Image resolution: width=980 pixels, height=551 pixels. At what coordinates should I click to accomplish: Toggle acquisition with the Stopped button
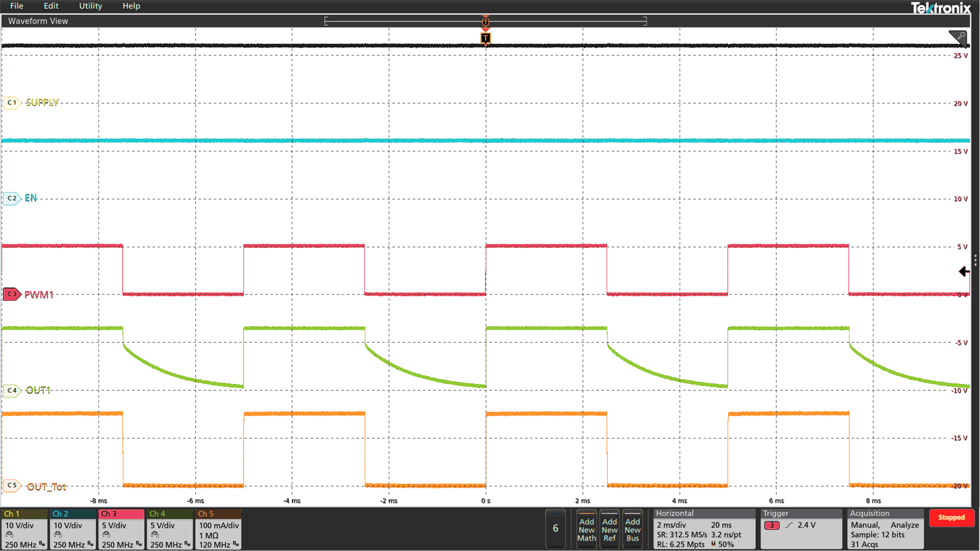pyautogui.click(x=952, y=518)
